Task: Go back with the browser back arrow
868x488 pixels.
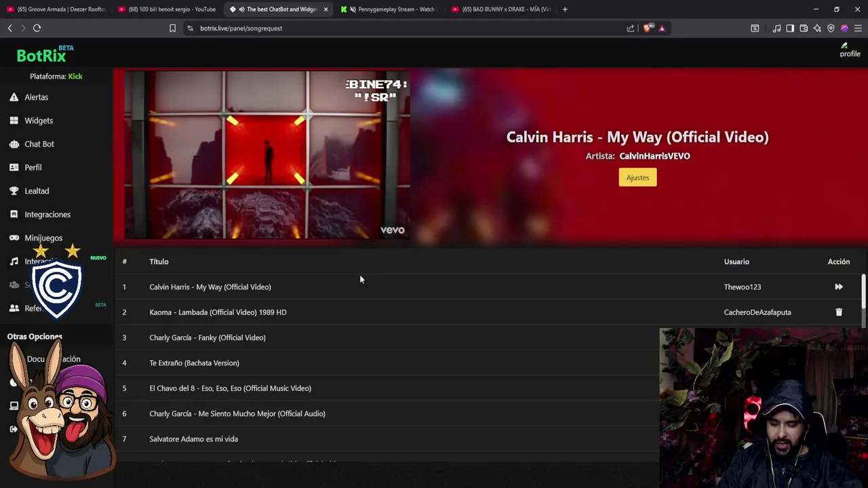Action: (10, 28)
